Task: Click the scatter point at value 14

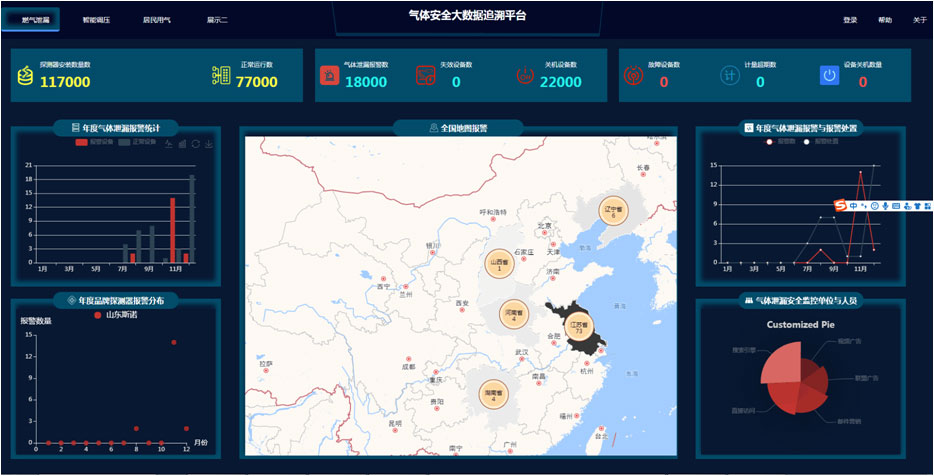Action: [x=174, y=342]
